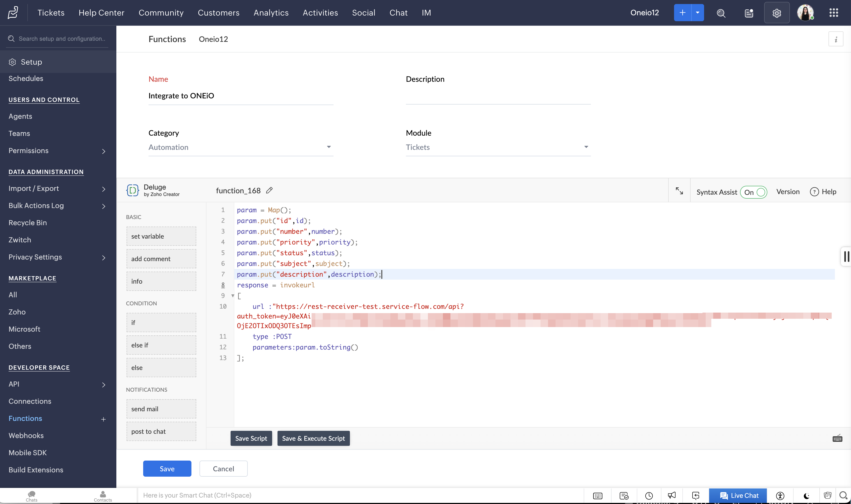Switch to the Analytics tab

pyautogui.click(x=271, y=13)
